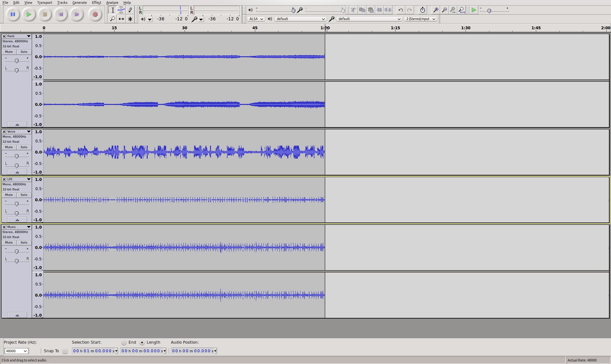Click the LFE track gain slider
This screenshot has width=611, height=364.
(x=17, y=203)
